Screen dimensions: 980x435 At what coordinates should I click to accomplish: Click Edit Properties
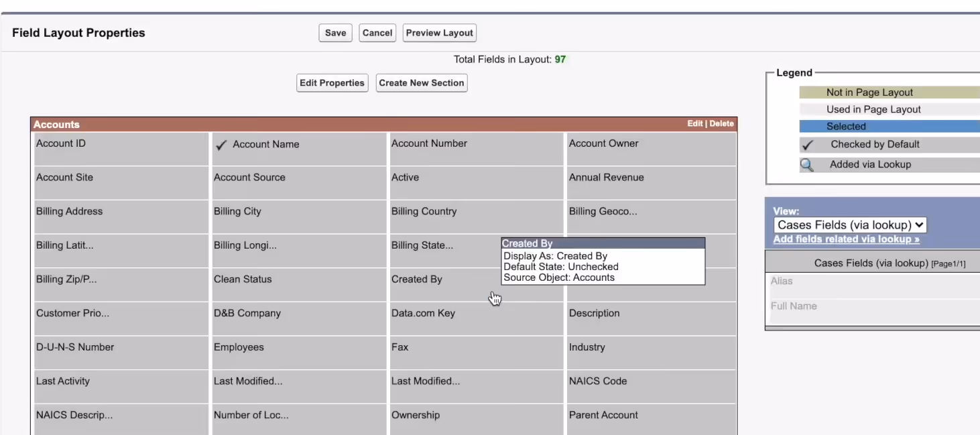tap(332, 82)
